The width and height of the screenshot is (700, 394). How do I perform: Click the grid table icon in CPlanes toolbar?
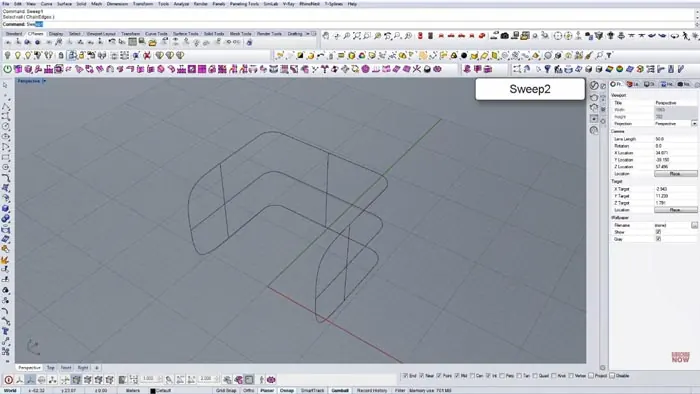[x=133, y=42]
